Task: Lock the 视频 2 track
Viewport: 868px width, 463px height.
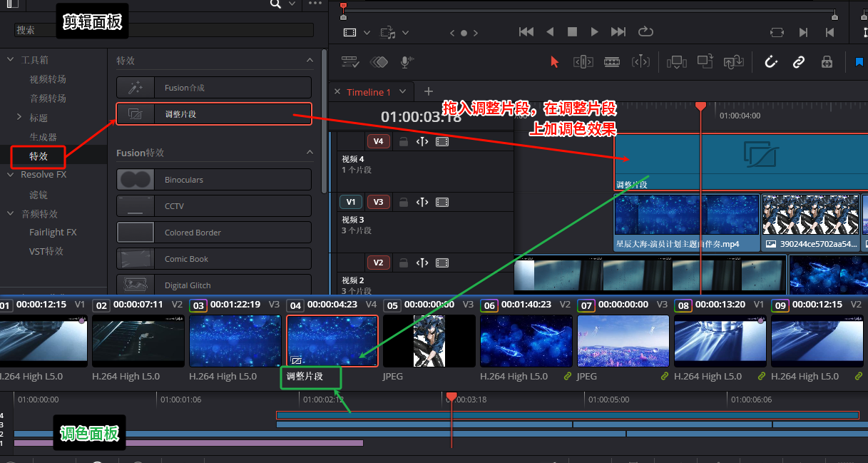Action: click(403, 263)
